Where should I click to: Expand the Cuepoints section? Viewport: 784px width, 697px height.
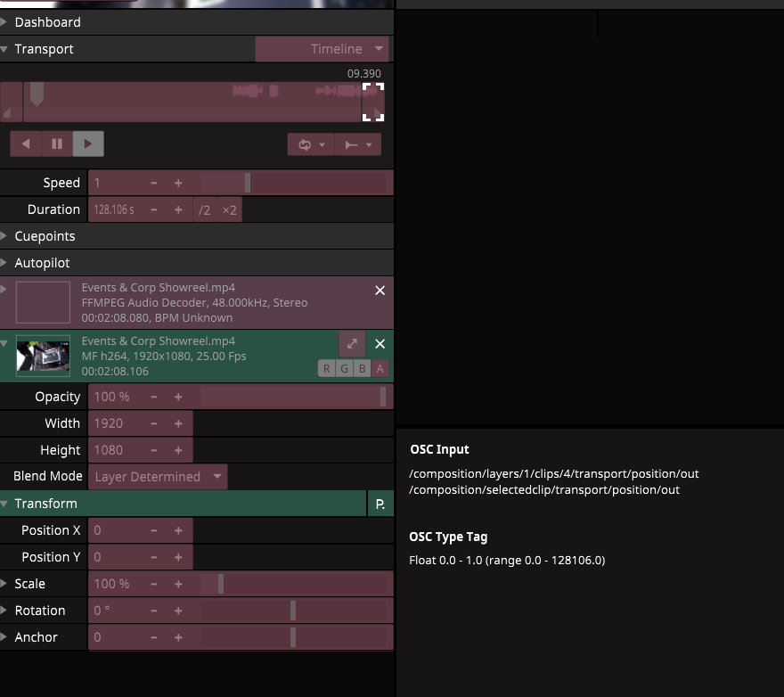(x=45, y=236)
